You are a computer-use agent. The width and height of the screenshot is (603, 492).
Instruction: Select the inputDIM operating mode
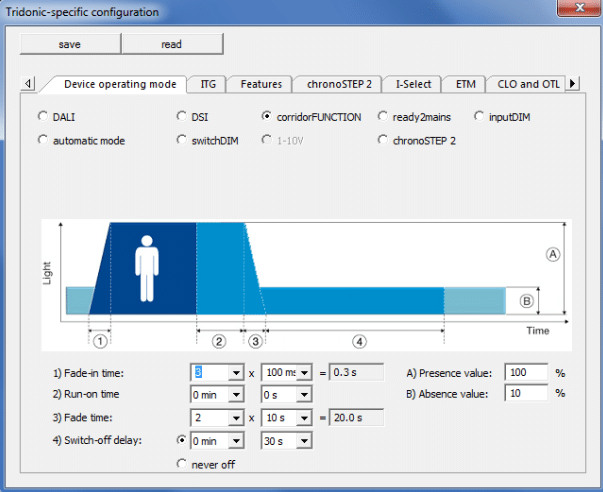479,116
